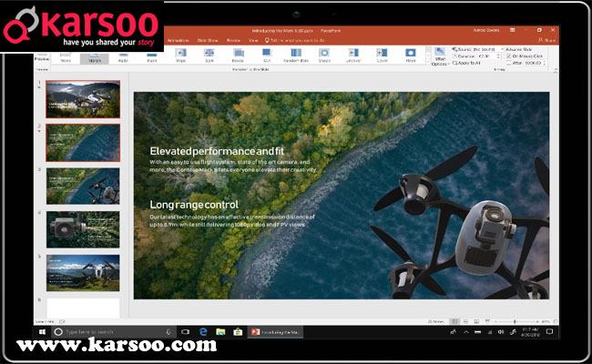Apply the Random Bars transition
This screenshot has width=592, height=364.
pyautogui.click(x=296, y=56)
